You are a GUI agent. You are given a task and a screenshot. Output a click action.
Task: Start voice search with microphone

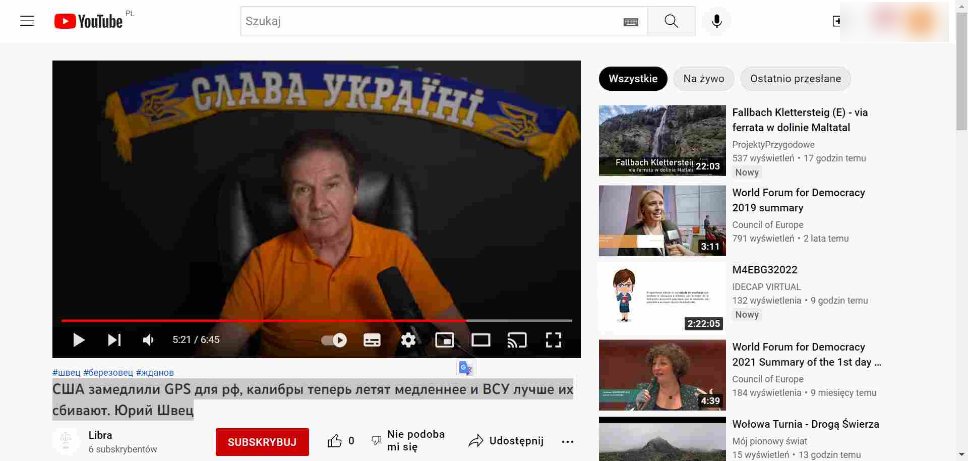click(716, 21)
